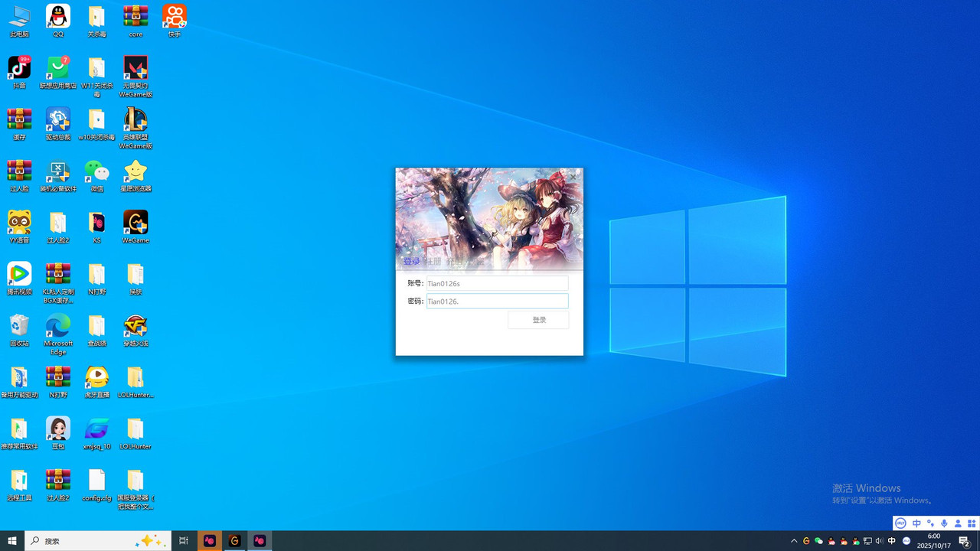Select the YY语音 desktop icon
Viewport: 980px width, 551px height.
(x=19, y=227)
